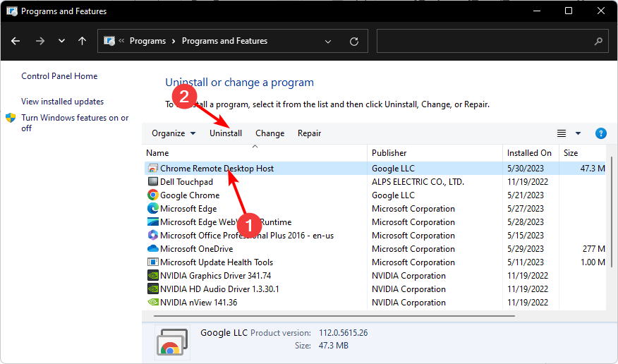The height and width of the screenshot is (364, 618).
Task: Click the shield icon beside Windows features
Action: tap(11, 118)
